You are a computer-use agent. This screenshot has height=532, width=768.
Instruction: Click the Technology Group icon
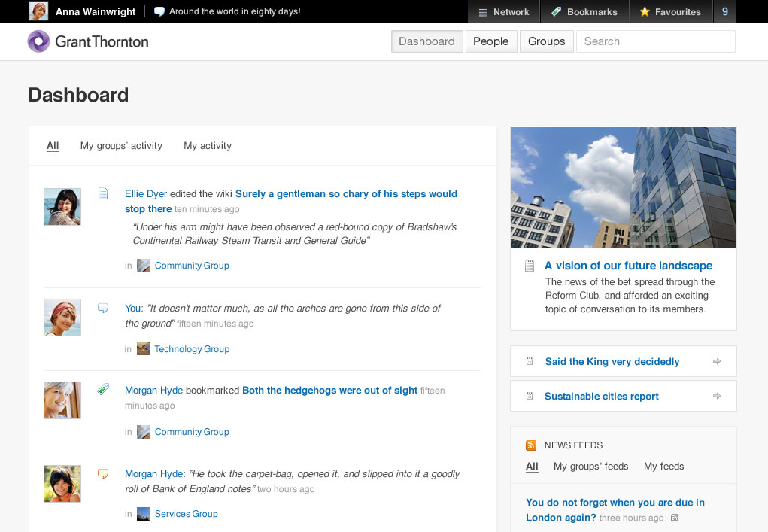pos(144,349)
